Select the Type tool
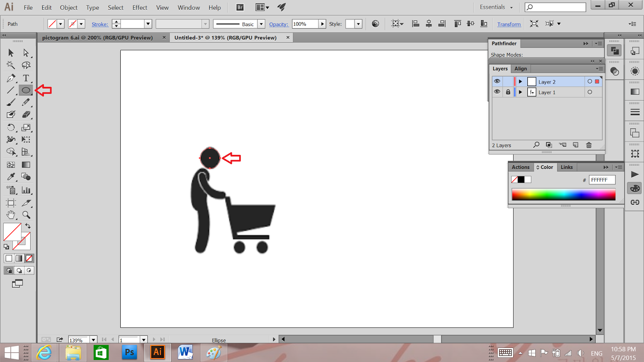 click(26, 78)
